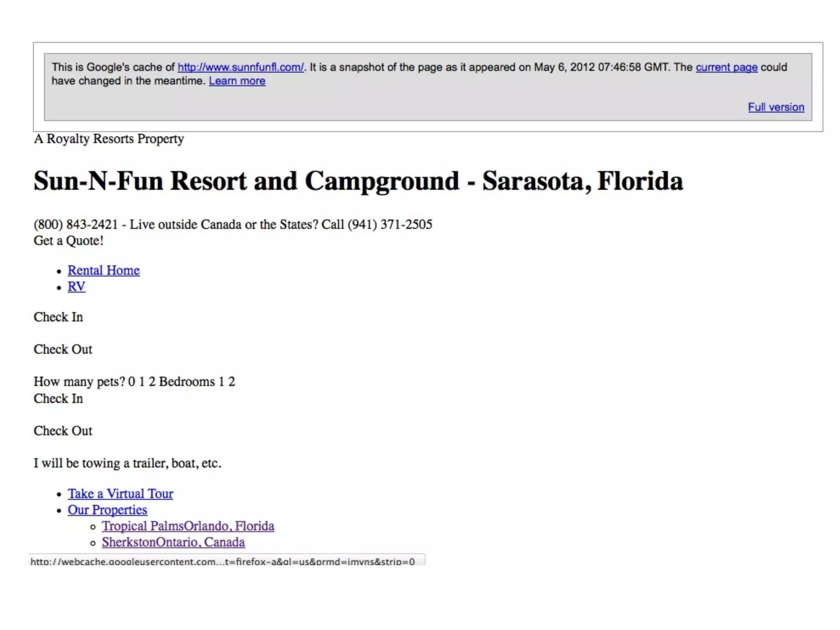Choose the RV quote link
Image resolution: width=840 pixels, height=630 pixels.
(77, 286)
